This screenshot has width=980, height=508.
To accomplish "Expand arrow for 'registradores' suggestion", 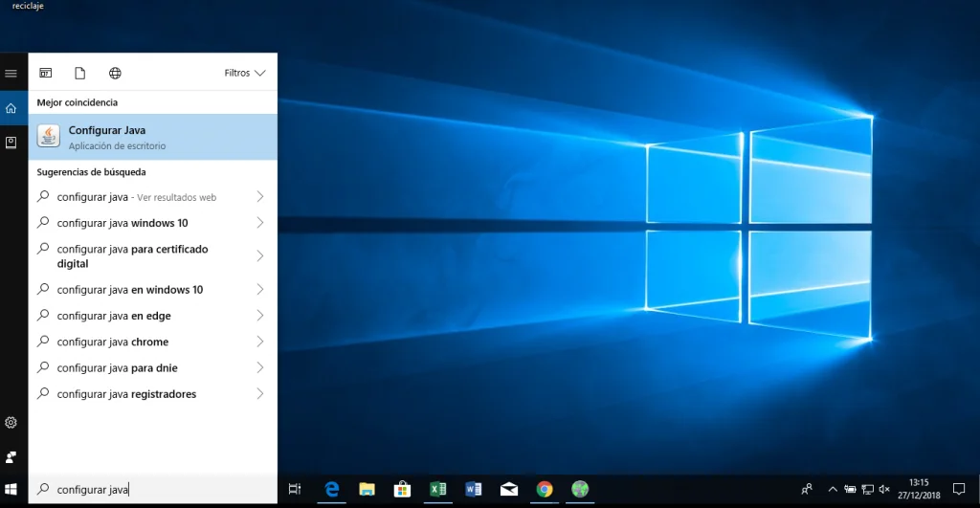I will (x=260, y=394).
